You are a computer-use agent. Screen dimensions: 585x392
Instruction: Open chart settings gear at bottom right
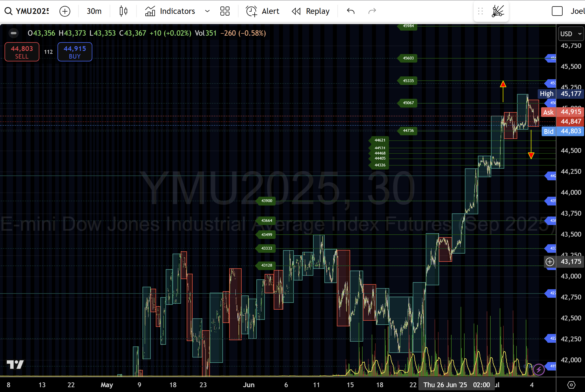coord(571,385)
